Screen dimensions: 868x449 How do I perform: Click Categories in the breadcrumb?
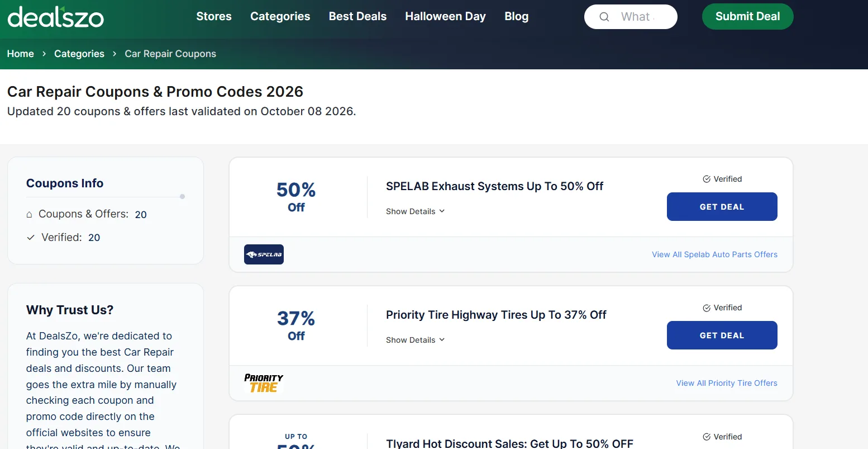tap(79, 54)
